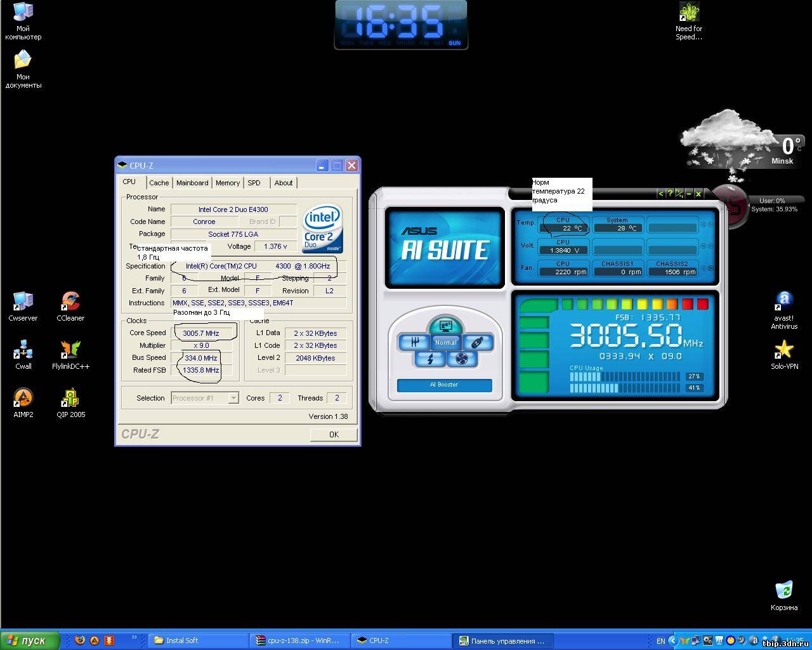Open the Cwall desktop shortcut
Image resolution: width=812 pixels, height=650 pixels.
click(23, 354)
